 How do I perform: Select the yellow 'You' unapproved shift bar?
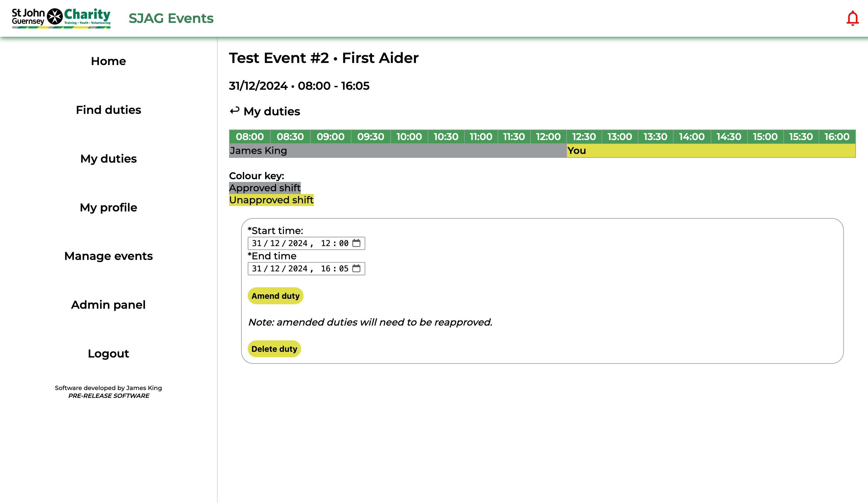[x=711, y=151]
